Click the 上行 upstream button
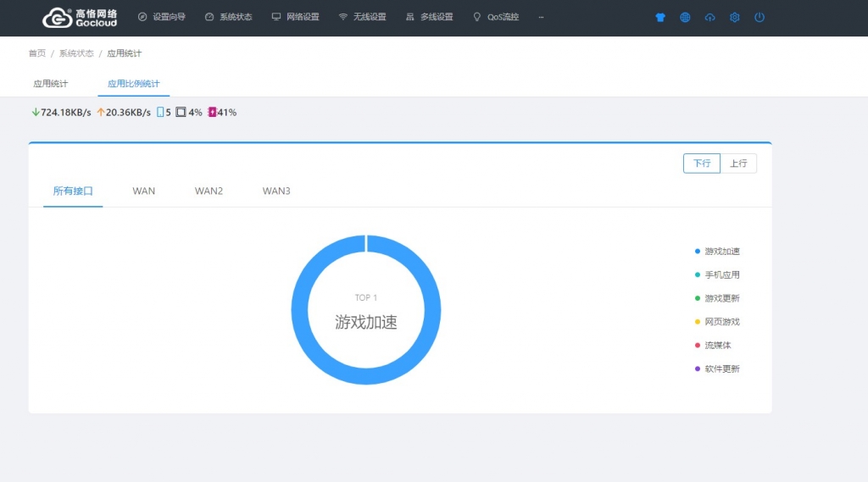This screenshot has width=868, height=482. click(738, 163)
